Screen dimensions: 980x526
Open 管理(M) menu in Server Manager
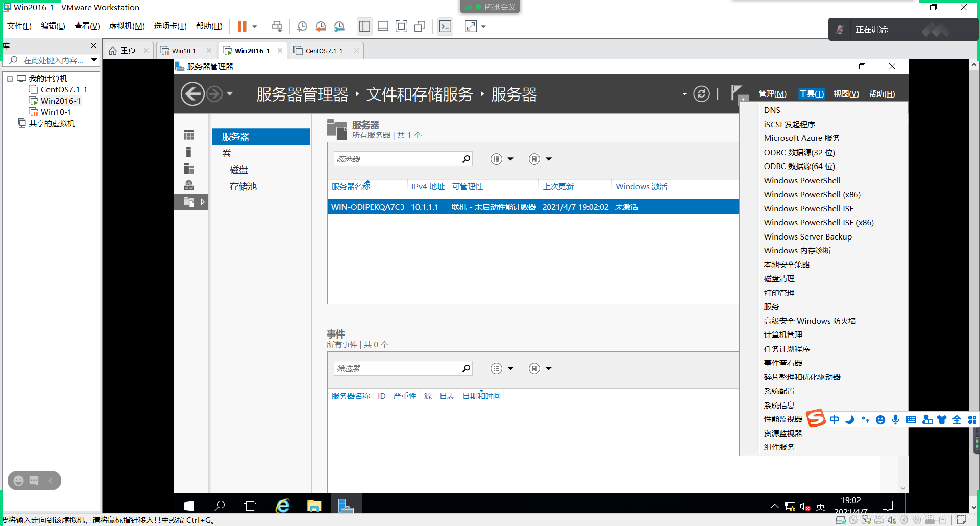coord(772,94)
